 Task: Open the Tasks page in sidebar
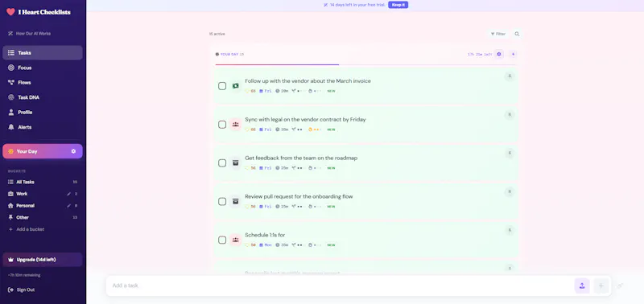pyautogui.click(x=43, y=53)
